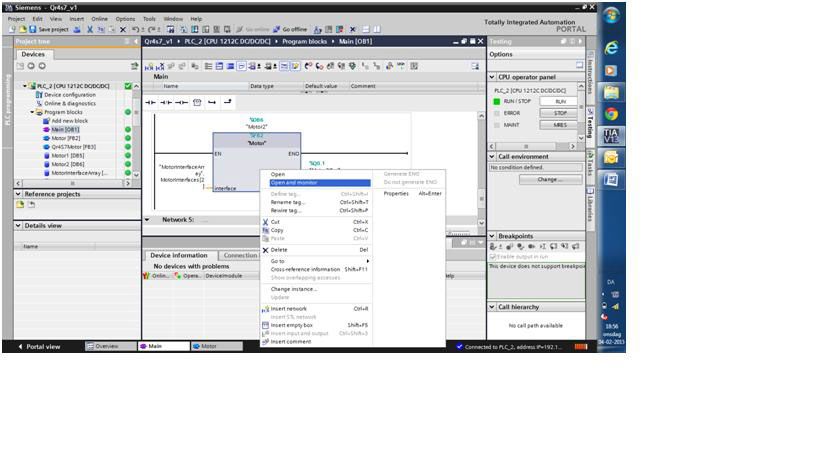Viewport: 819px width, 460px height.
Task: Select Open and monitor in context menu
Action: coord(319,183)
